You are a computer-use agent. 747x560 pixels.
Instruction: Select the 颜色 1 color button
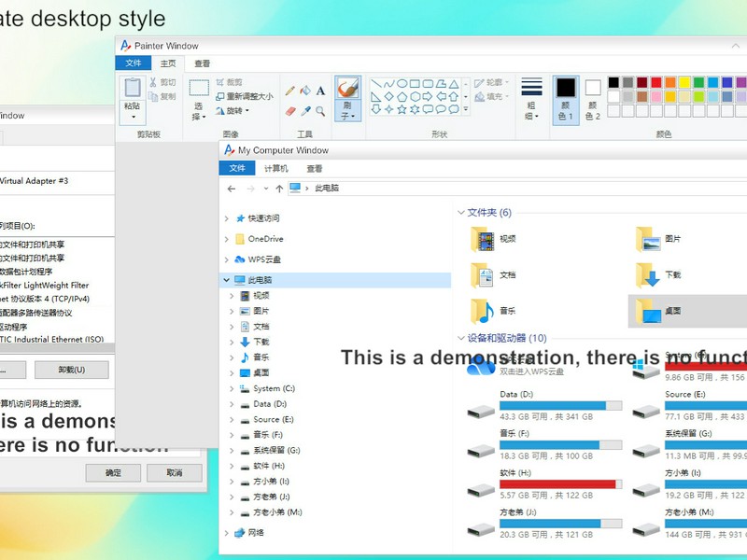click(x=566, y=100)
